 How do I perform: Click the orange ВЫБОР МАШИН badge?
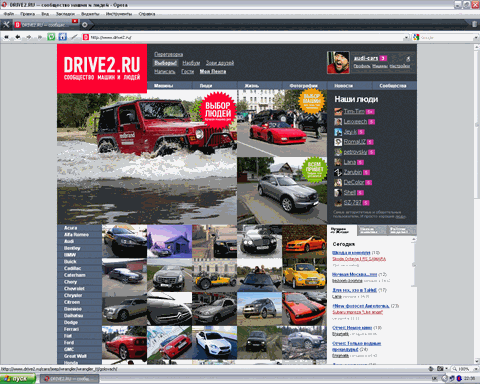312,100
